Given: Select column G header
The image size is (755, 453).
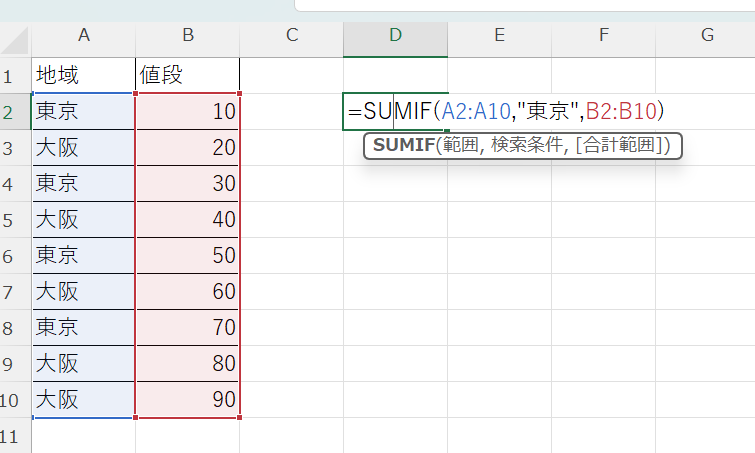Looking at the screenshot, I should 707,36.
